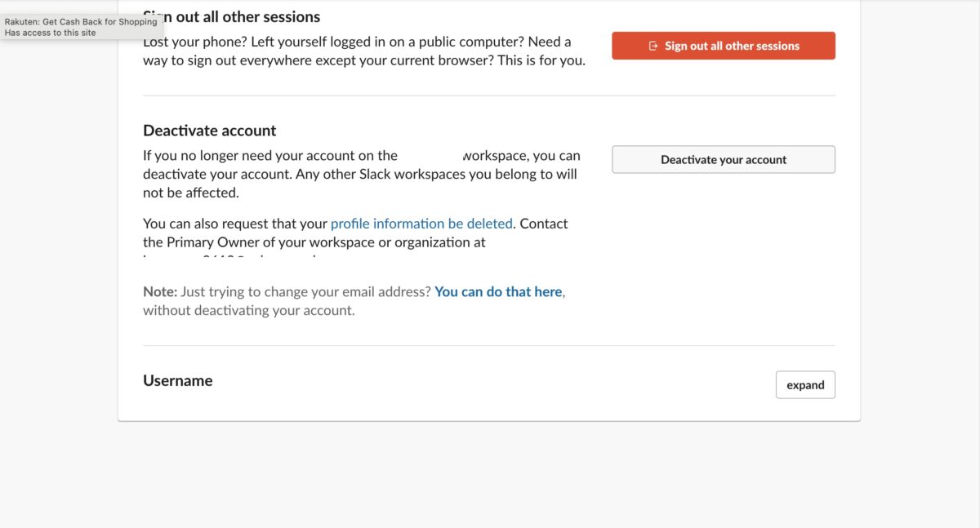
Task: Click the Username heading
Action: (x=178, y=381)
